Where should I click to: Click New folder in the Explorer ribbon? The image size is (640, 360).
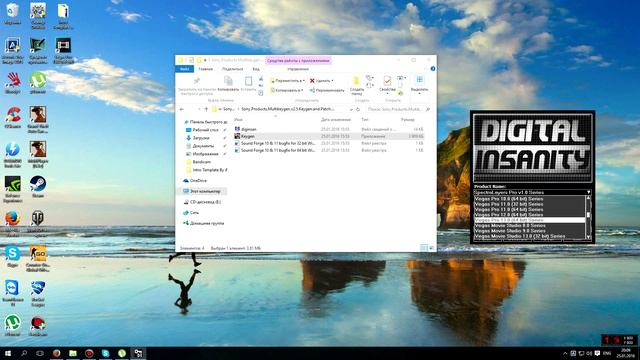click(x=357, y=86)
